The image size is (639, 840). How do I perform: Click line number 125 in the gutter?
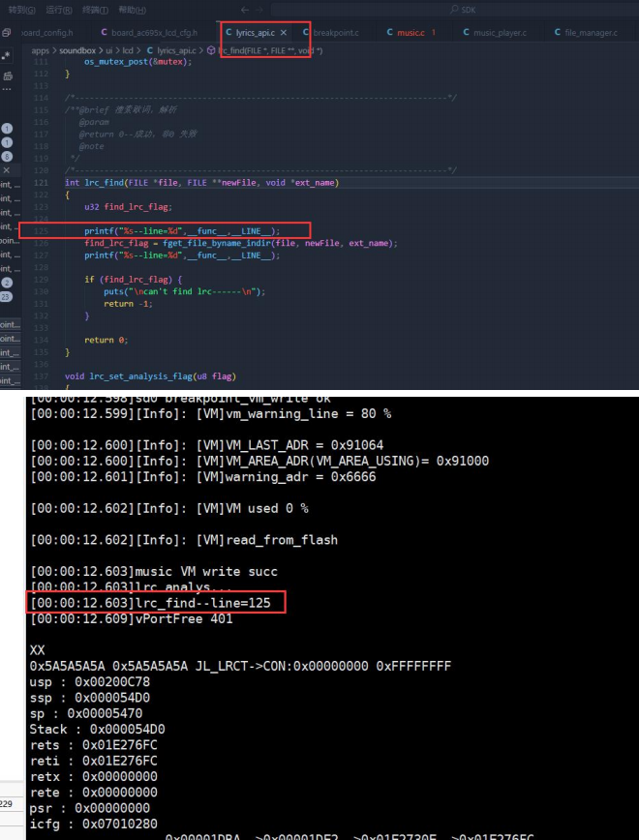coord(41,231)
